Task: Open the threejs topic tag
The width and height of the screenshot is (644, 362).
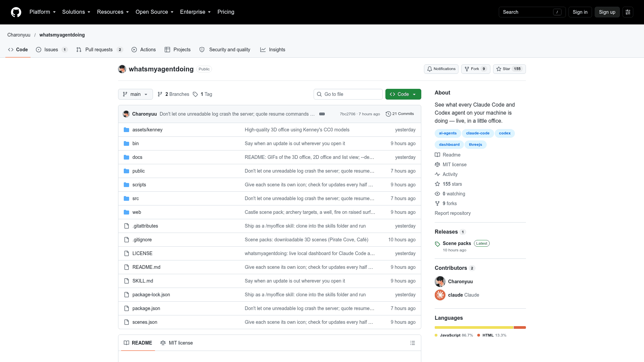Action: coord(475,145)
